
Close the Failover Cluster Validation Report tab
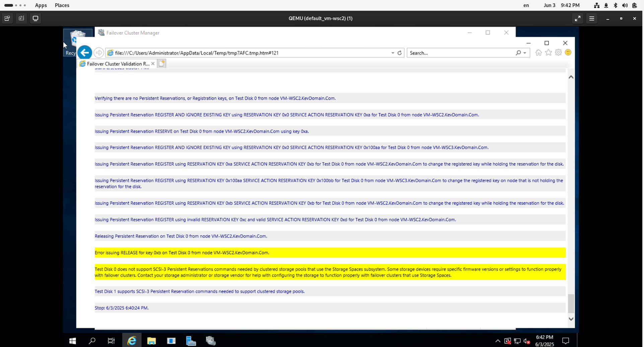tap(153, 64)
